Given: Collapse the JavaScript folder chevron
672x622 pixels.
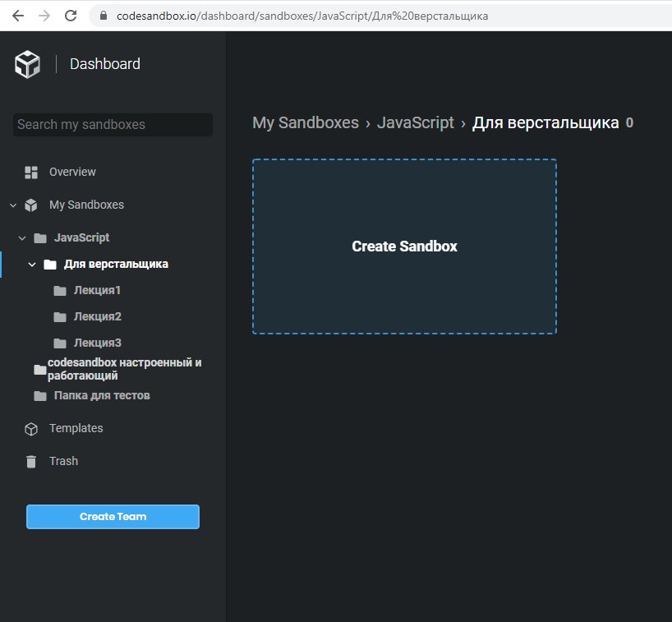Looking at the screenshot, I should tap(22, 238).
